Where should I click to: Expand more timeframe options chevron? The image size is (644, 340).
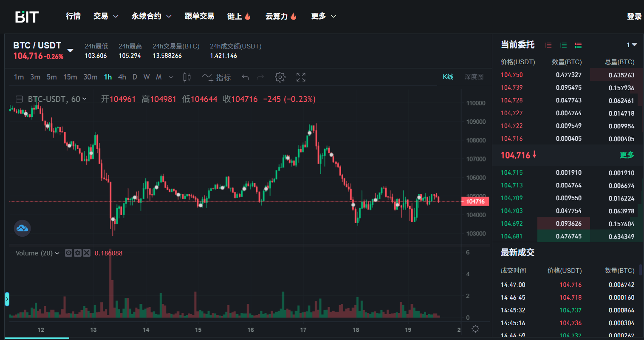pyautogui.click(x=171, y=77)
